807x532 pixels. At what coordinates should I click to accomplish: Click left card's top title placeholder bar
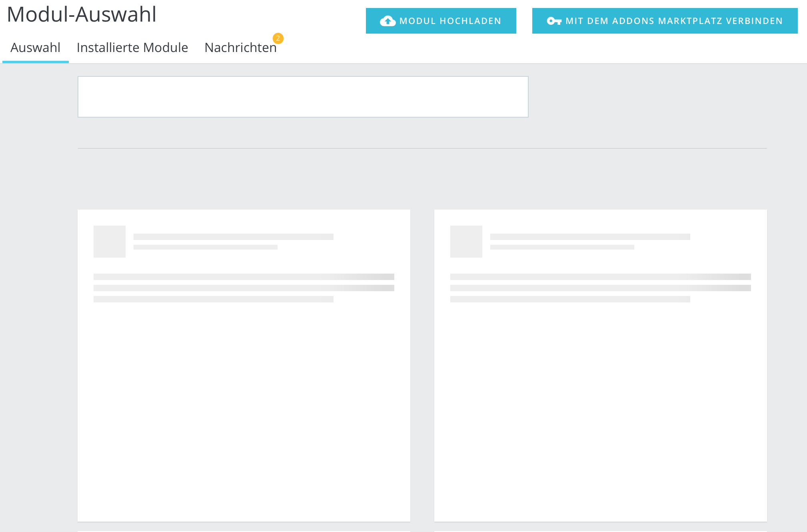coord(233,237)
